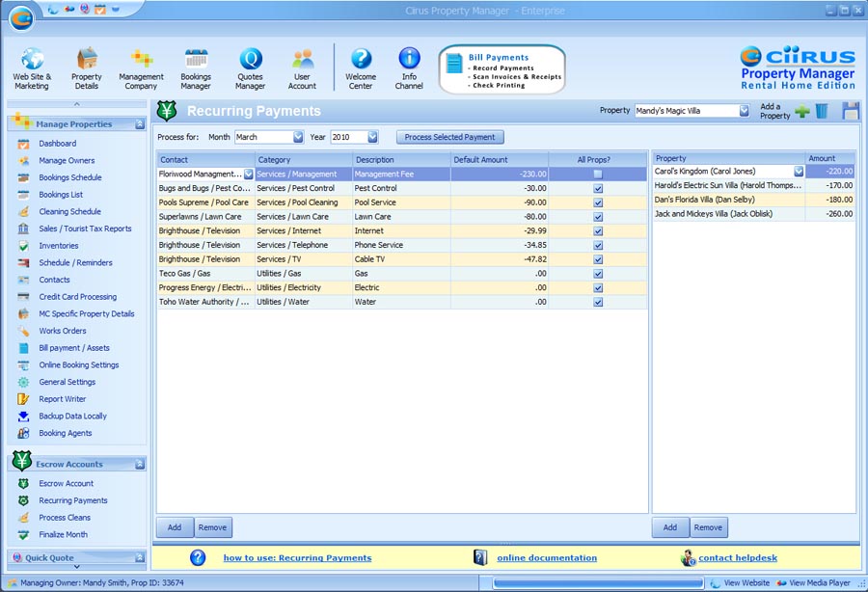This screenshot has width=868, height=592.
Task: Uncheck All Props for Cable TV row
Action: (598, 260)
